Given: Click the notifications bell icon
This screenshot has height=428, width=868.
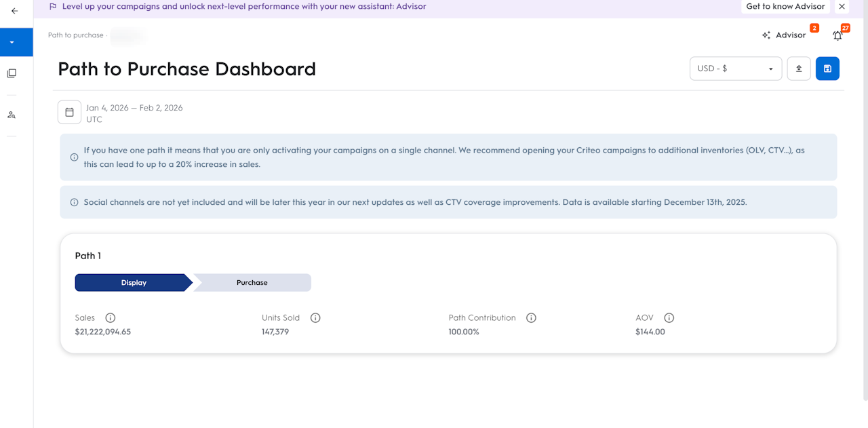Looking at the screenshot, I should tap(837, 36).
